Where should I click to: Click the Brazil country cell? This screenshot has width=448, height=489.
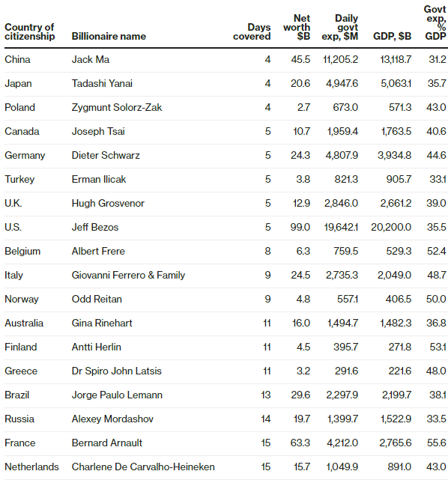pos(16,395)
